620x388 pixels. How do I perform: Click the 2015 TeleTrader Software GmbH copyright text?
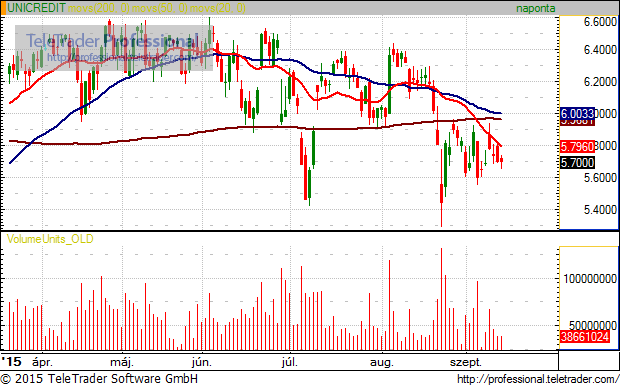click(x=99, y=379)
